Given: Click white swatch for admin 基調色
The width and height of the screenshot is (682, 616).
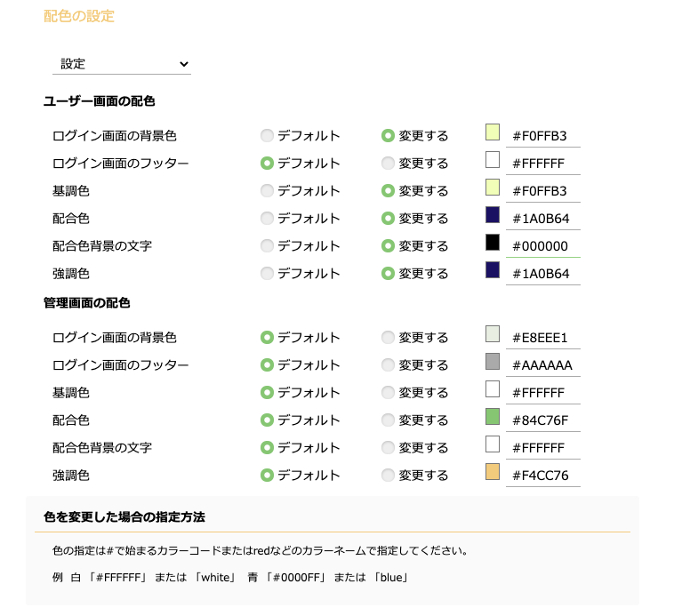Looking at the screenshot, I should pyautogui.click(x=493, y=389).
